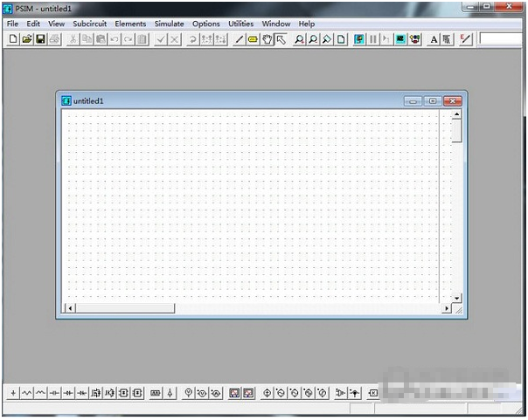Select the Wire drawing tool
Image resolution: width=528 pixels, height=420 pixels.
(240, 39)
